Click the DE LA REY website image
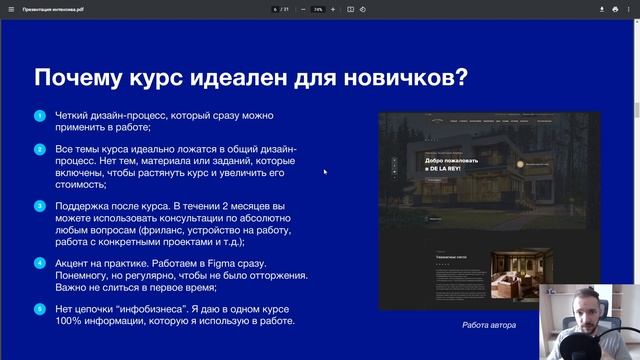 tap(489, 211)
